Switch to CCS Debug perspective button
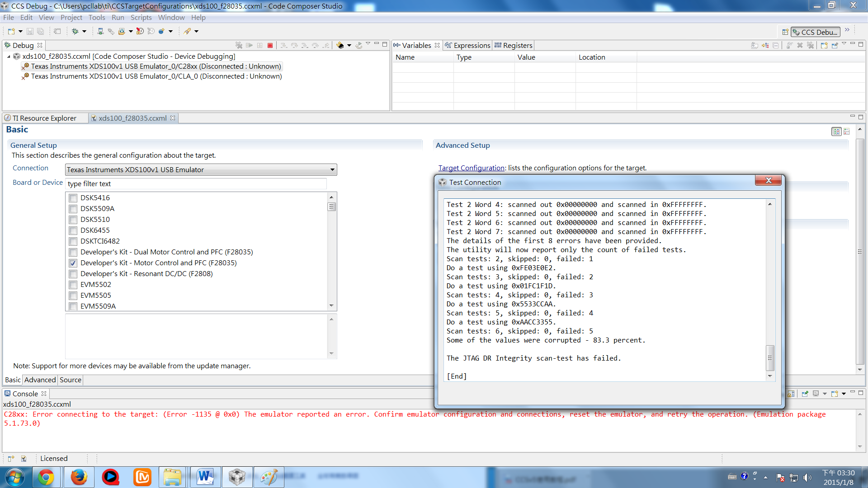The height and width of the screenshot is (488, 868). tap(816, 32)
